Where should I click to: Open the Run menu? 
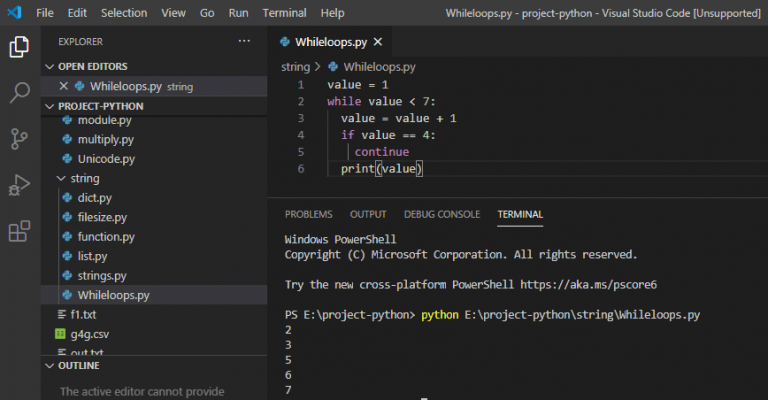(239, 13)
